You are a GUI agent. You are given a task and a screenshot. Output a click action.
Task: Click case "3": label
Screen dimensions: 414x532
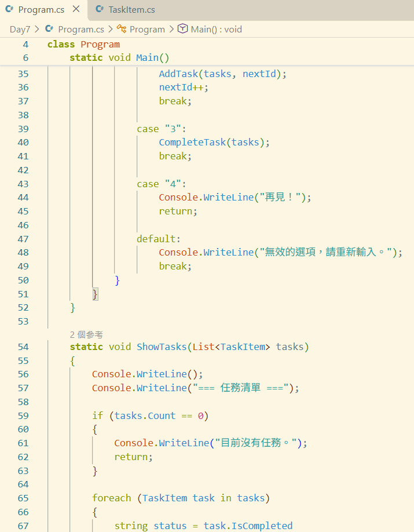162,129
